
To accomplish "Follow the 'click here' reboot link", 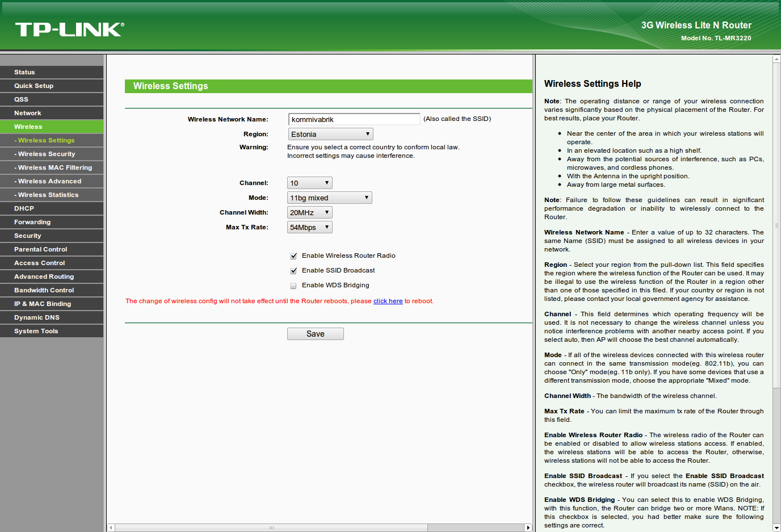I will coord(388,301).
